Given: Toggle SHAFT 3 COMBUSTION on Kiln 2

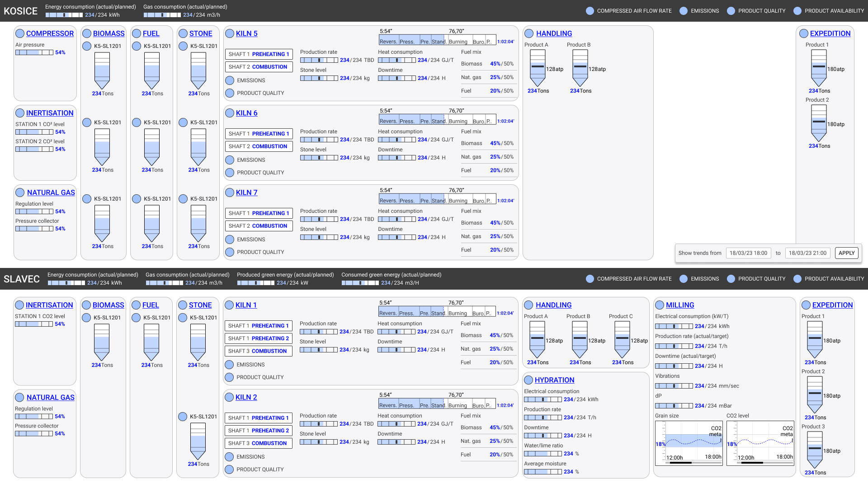Looking at the screenshot, I should [x=258, y=443].
